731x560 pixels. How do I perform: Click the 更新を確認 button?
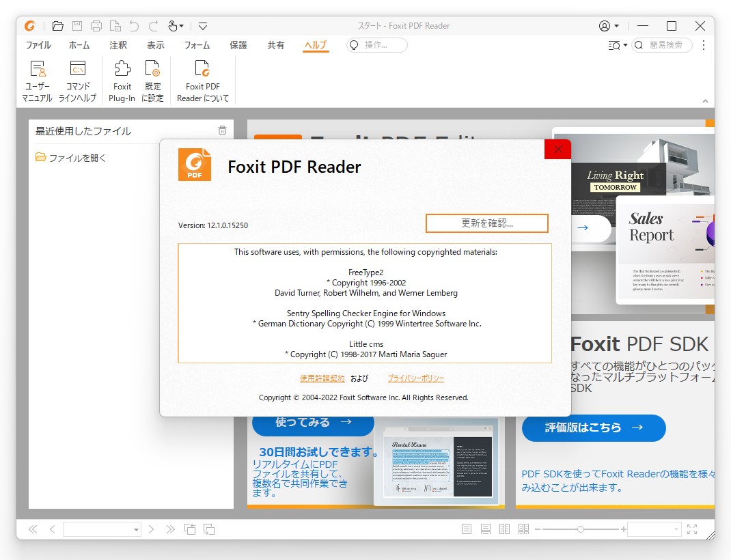click(486, 223)
